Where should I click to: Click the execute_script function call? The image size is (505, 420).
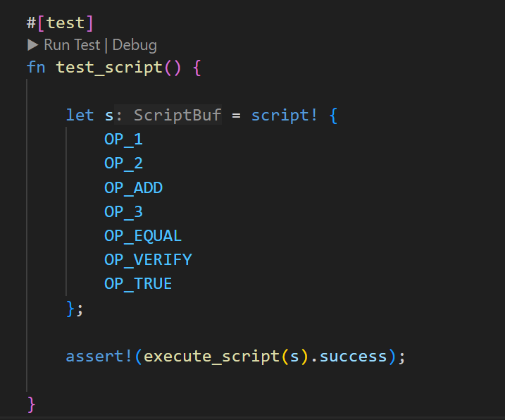pyautogui.click(x=212, y=356)
